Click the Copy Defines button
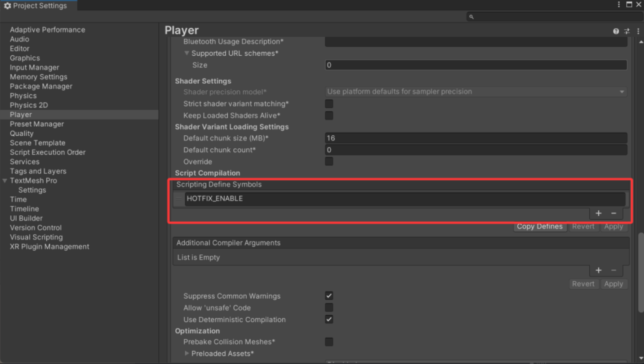 [x=539, y=226]
